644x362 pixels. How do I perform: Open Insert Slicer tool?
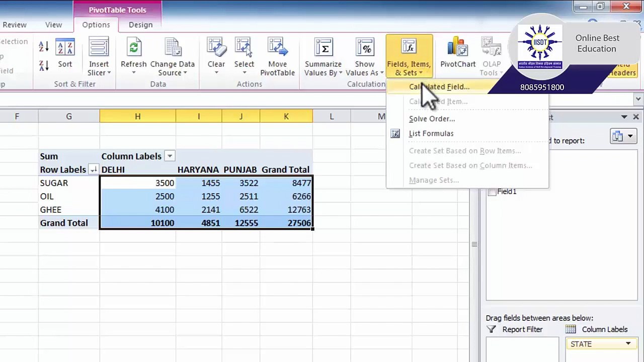click(99, 57)
